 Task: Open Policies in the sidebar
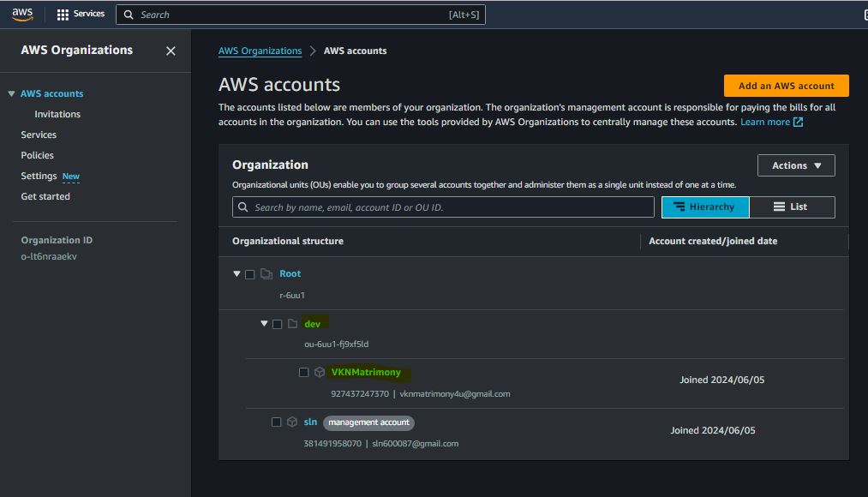tap(38, 155)
